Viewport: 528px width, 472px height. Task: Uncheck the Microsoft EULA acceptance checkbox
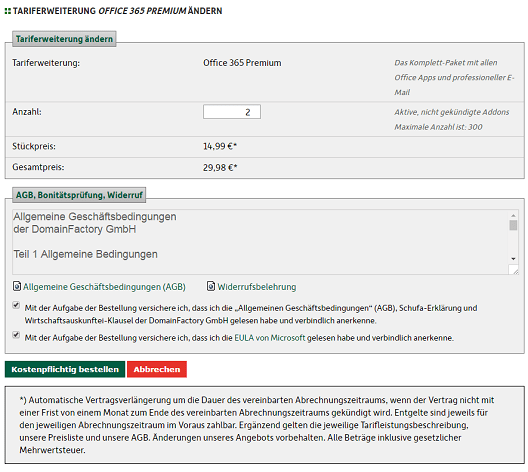[16, 335]
